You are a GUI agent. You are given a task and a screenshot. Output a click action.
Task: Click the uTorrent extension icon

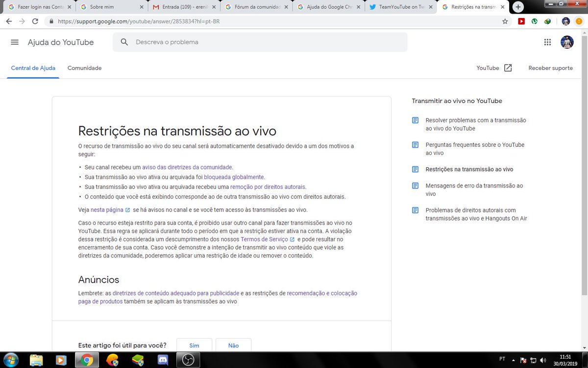[535, 22]
